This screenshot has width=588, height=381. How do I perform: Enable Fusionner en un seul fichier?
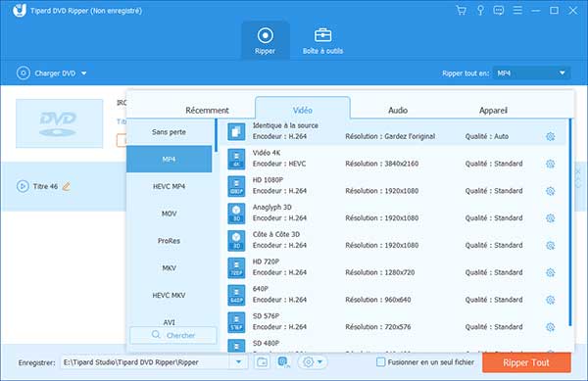point(380,362)
